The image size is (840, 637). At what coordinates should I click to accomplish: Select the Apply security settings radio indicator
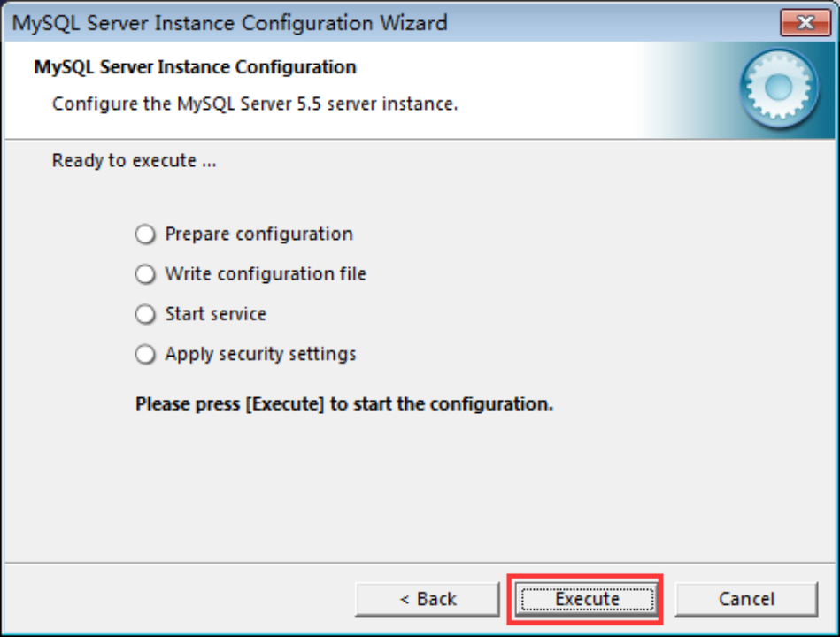pyautogui.click(x=145, y=354)
